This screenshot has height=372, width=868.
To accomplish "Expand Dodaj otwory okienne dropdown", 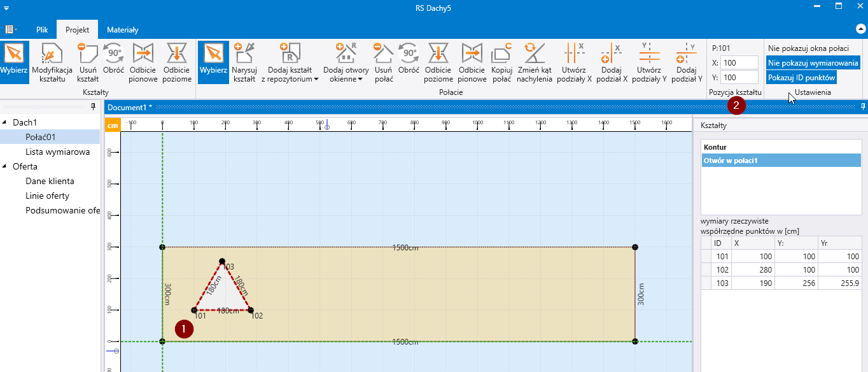I will coord(346,62).
